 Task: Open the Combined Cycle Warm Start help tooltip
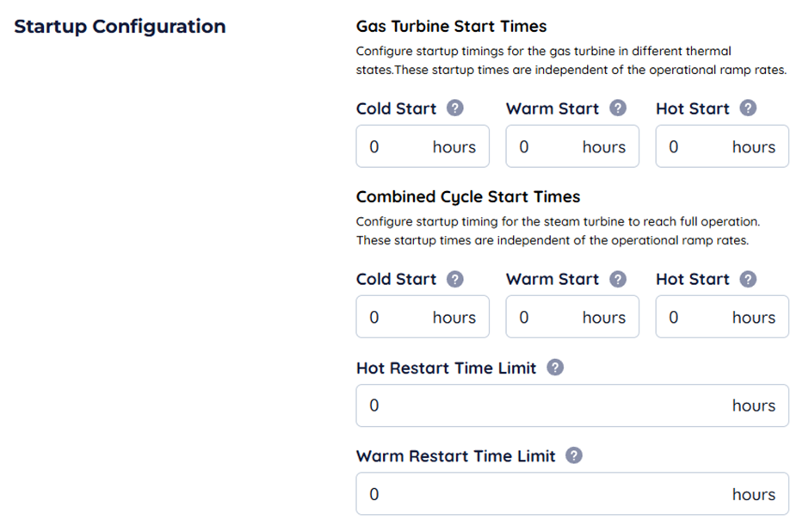click(x=617, y=279)
